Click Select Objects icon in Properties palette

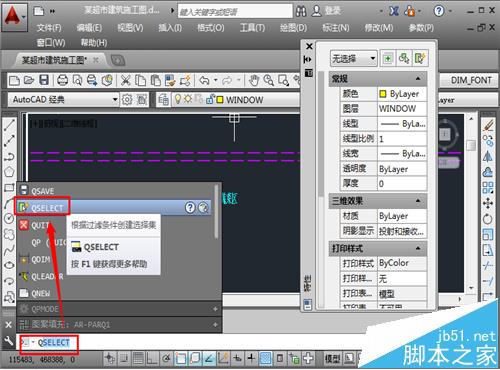point(404,59)
